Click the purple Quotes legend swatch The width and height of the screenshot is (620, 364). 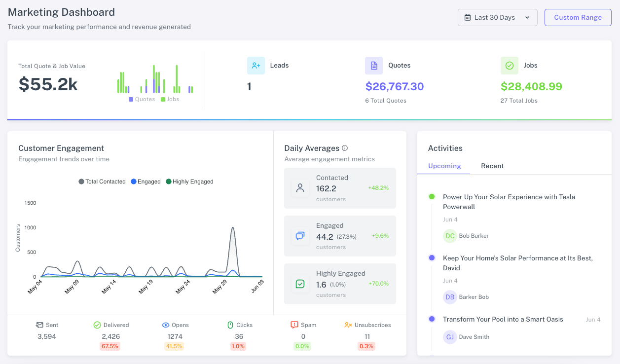131,99
